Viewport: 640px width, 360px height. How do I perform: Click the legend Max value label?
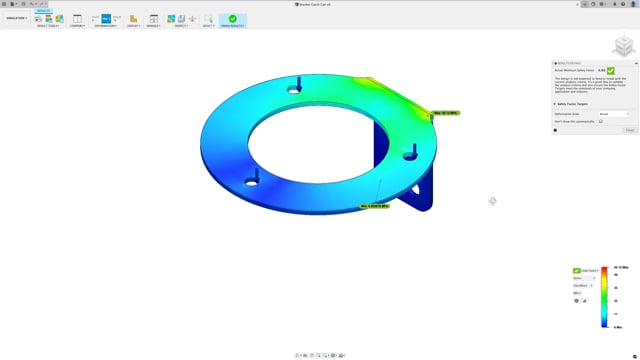621,267
